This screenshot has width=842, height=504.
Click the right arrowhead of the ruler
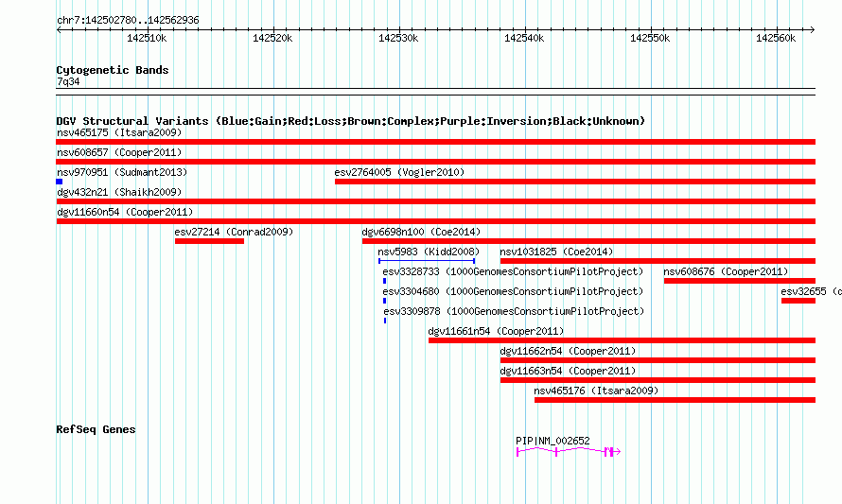tap(812, 29)
